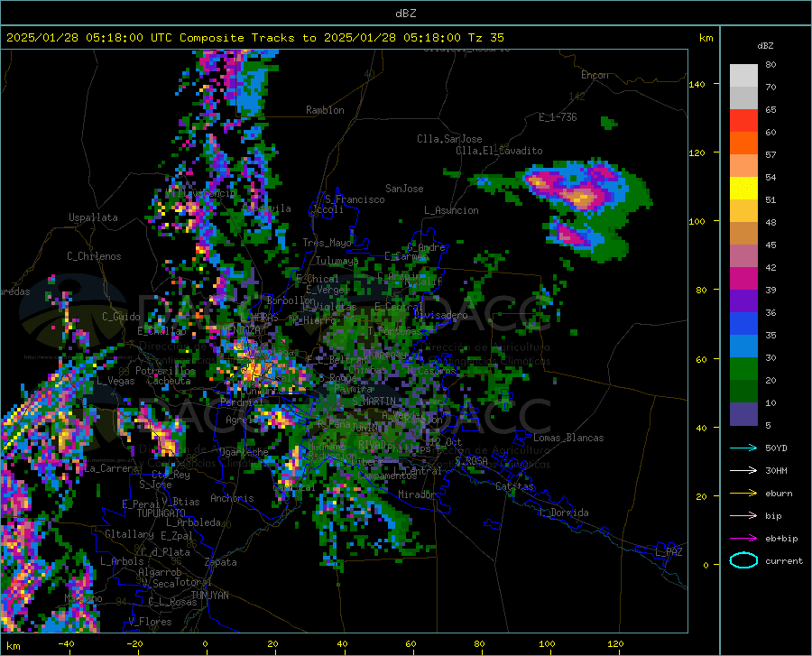Select the blue 35-36 dBZ color swatch

tap(743, 324)
